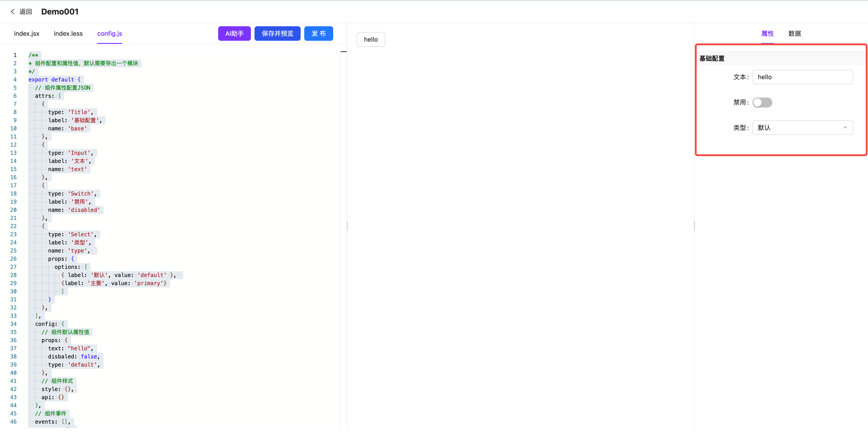This screenshot has height=434, width=868.
Task: Click the 返回 link
Action: click(x=25, y=11)
